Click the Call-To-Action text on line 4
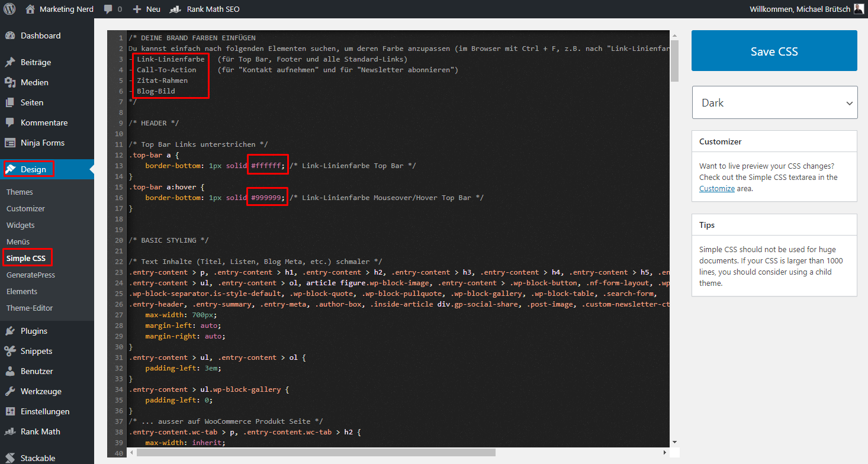This screenshot has height=464, width=868. click(x=166, y=70)
